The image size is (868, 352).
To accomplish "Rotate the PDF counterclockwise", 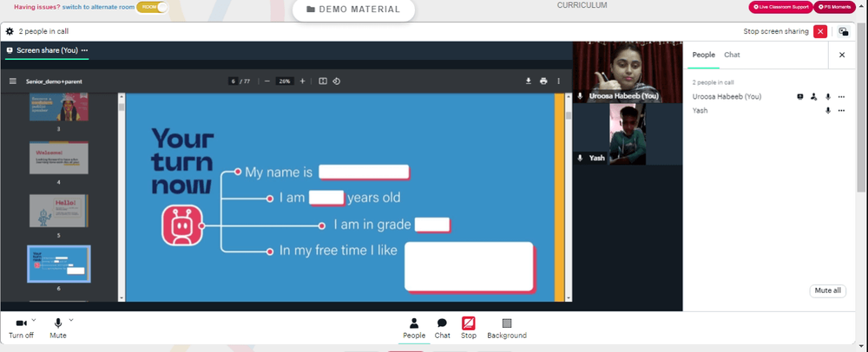I will [336, 81].
